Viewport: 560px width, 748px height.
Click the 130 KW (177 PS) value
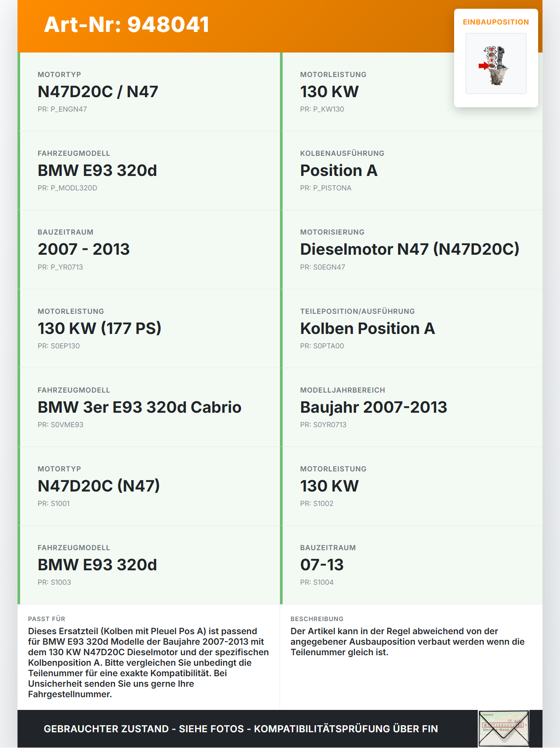99,328
